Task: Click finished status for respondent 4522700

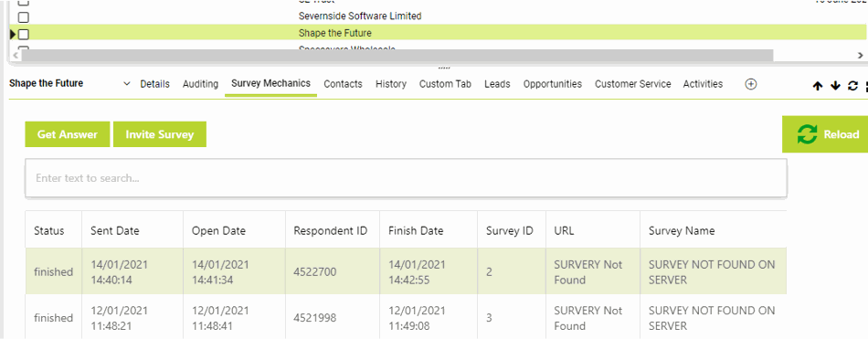Action: (x=53, y=272)
